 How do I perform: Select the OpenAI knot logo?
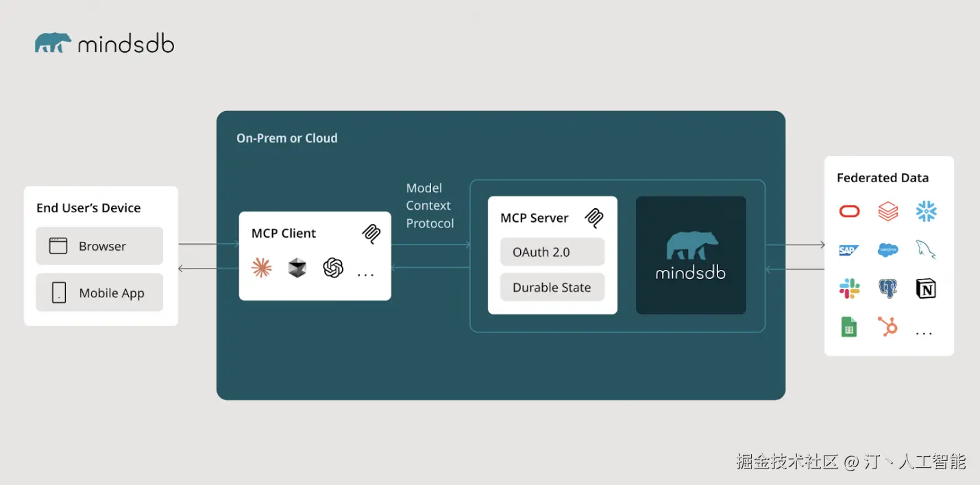point(333,268)
